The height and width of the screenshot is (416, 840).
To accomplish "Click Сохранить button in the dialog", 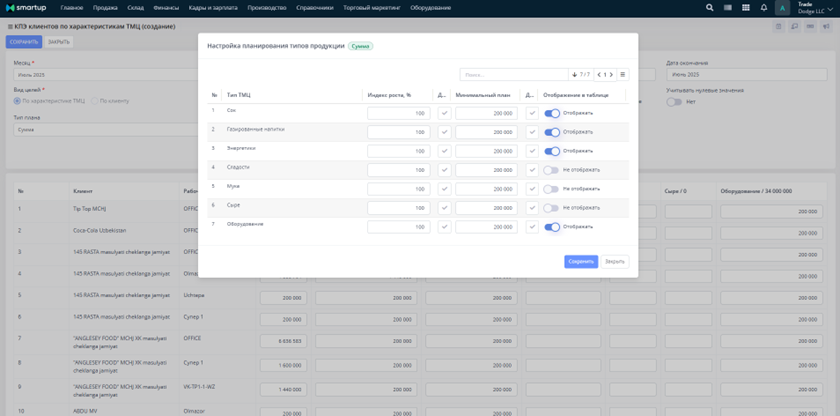I will 581,262.
